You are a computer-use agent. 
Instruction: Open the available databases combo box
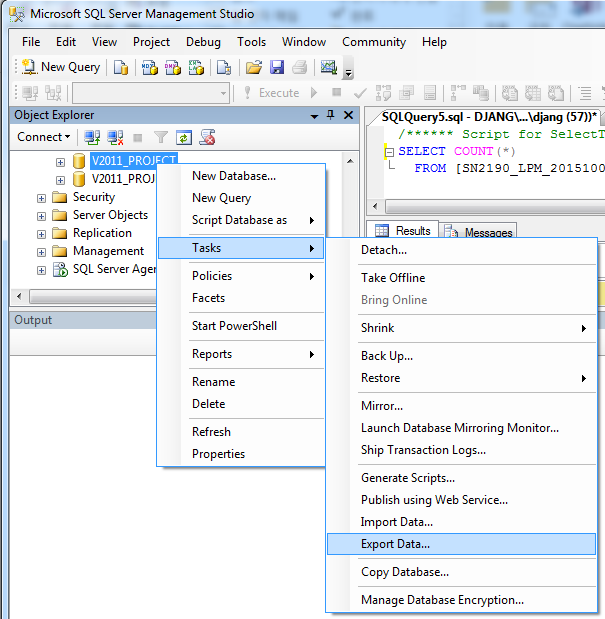click(x=151, y=93)
